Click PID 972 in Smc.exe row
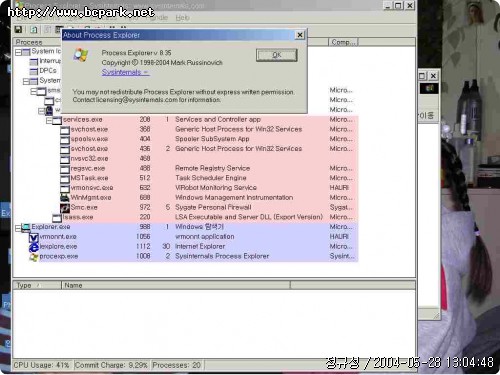 tap(145, 207)
